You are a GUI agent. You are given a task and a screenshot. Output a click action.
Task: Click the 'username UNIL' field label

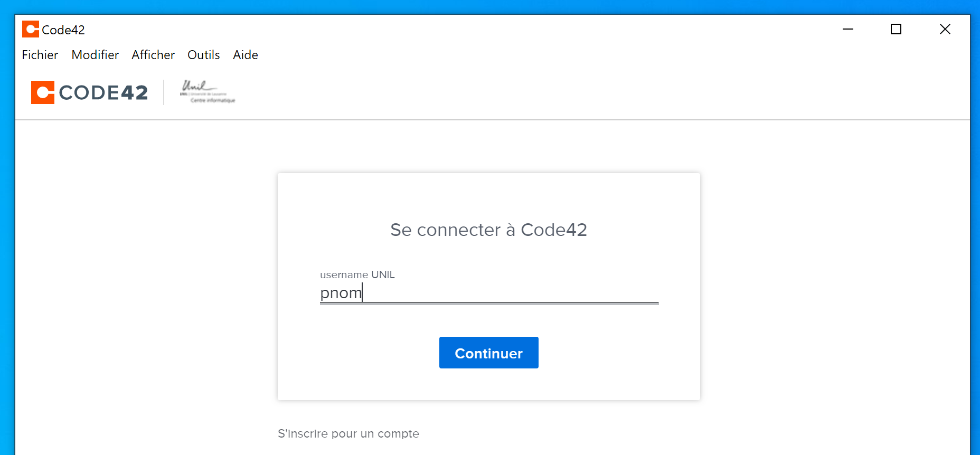click(357, 275)
